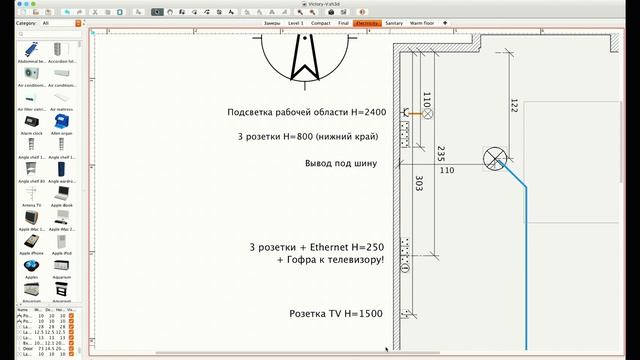Add a new level with plus tab

pyautogui.click(x=445, y=23)
